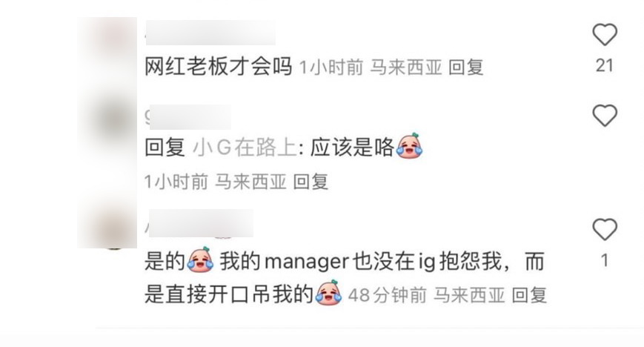
Task: Click the crying emoji after "应该是咯"
Action: tap(409, 145)
